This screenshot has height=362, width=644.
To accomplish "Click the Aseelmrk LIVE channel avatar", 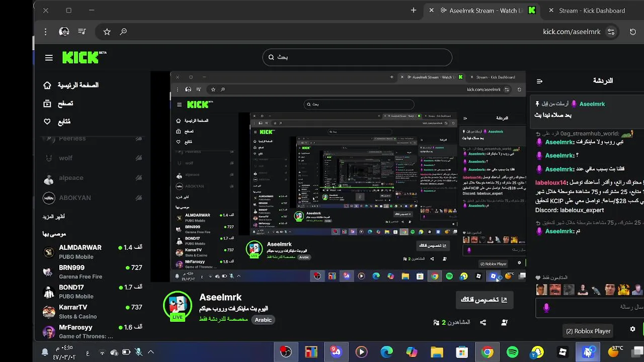I will pyautogui.click(x=178, y=305).
